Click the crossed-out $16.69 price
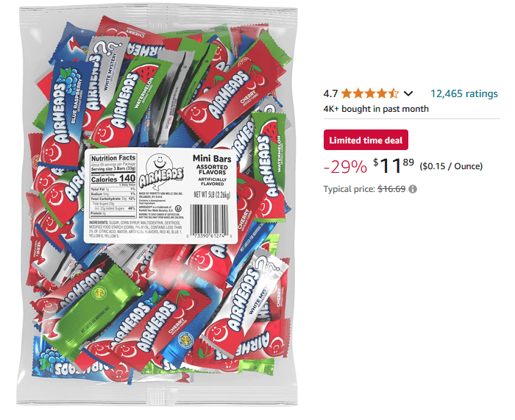 pyautogui.click(x=391, y=189)
